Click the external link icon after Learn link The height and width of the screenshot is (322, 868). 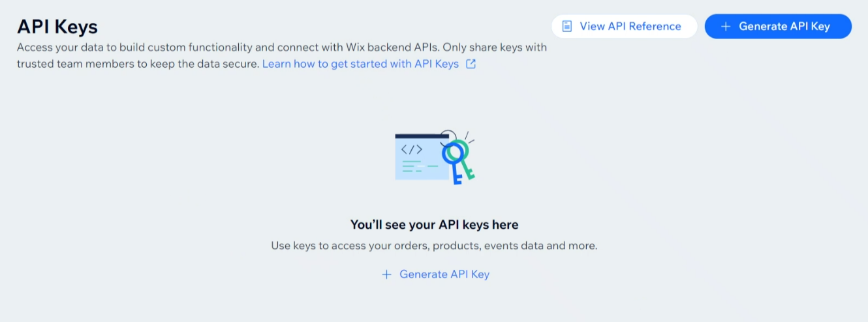coord(471,64)
